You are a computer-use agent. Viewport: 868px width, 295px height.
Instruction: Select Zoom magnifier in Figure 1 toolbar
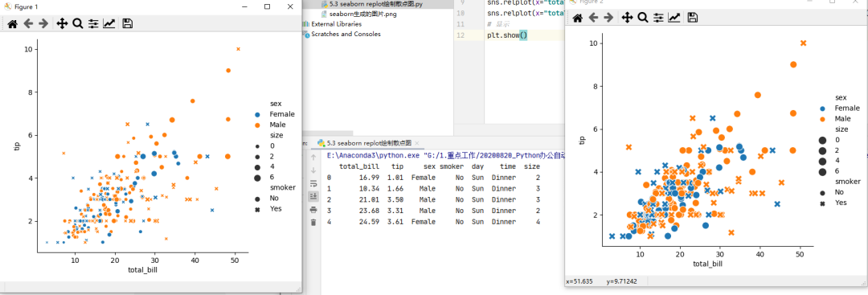pos(77,23)
